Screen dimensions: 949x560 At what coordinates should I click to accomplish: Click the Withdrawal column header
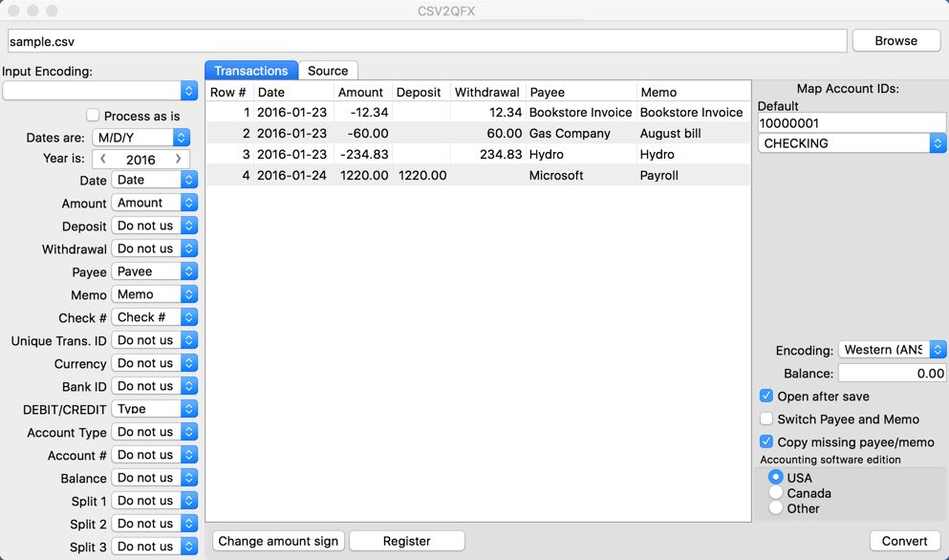[487, 92]
